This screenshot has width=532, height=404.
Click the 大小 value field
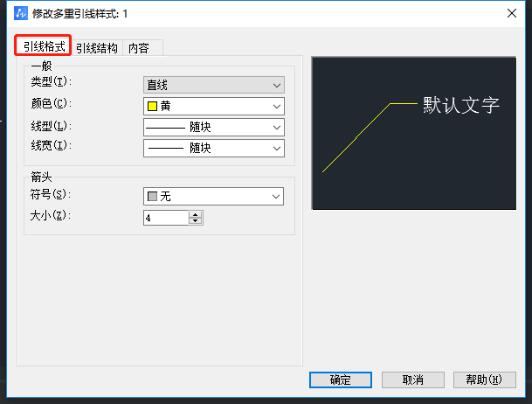pyautogui.click(x=166, y=218)
